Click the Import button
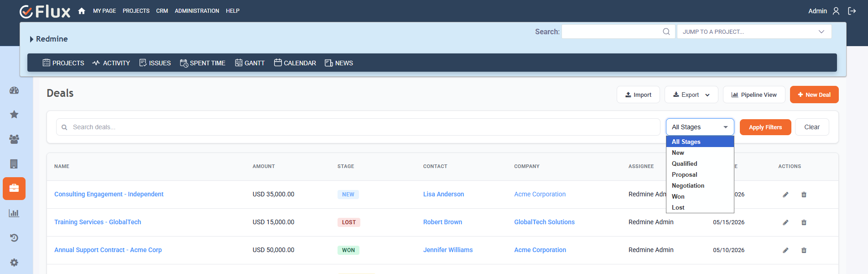Image resolution: width=868 pixels, height=274 pixels. click(638, 95)
